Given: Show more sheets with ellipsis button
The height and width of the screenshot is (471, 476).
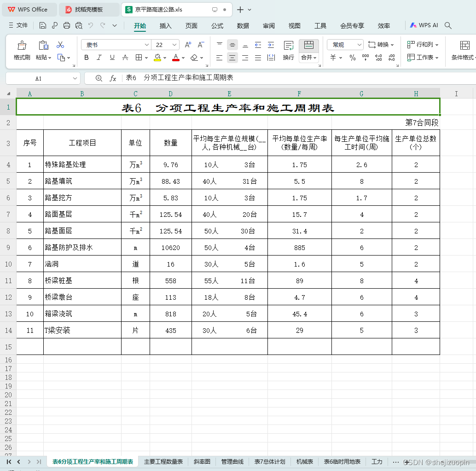Looking at the screenshot, I should tap(395, 462).
